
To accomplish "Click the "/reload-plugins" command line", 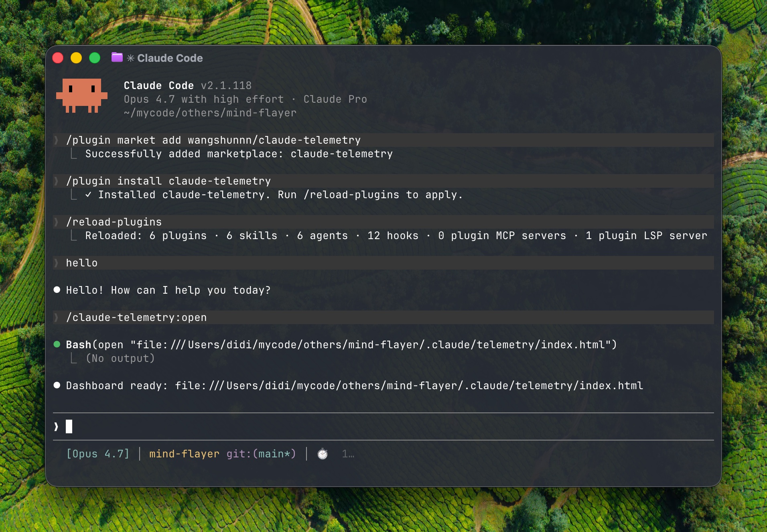I will tap(114, 222).
